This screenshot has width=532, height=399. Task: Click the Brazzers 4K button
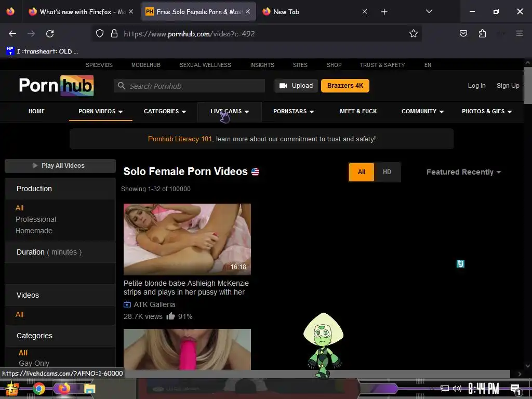click(345, 86)
